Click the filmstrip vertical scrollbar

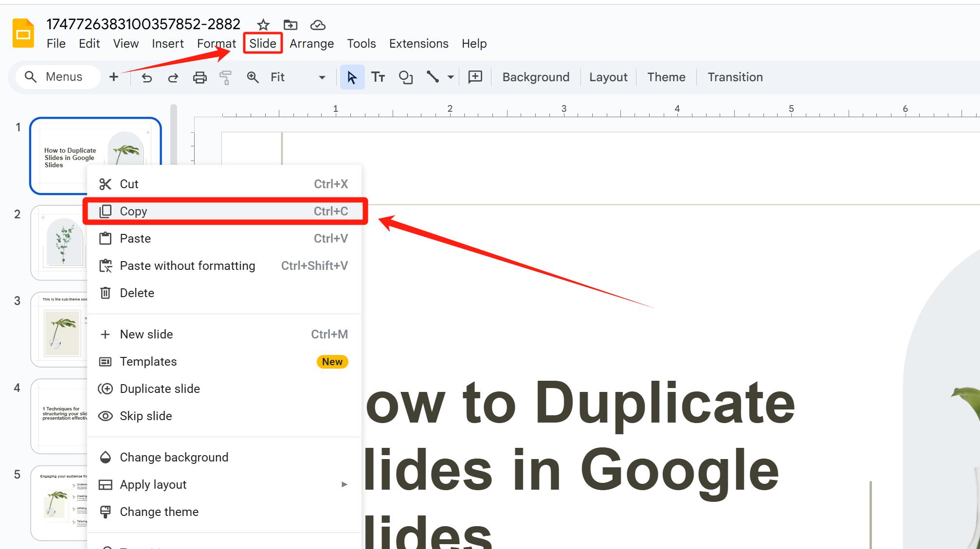174,134
